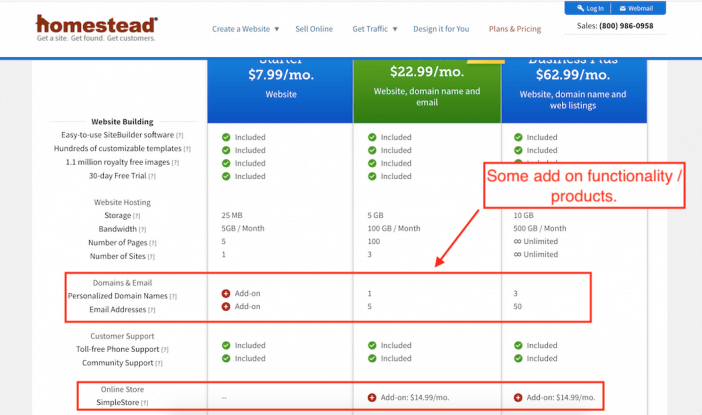Open the Create a Website dropdown arrow
This screenshot has width=702, height=415.
(277, 29)
